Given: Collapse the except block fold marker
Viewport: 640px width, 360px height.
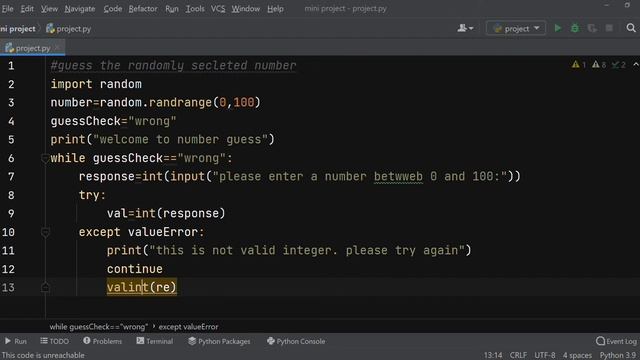Looking at the screenshot, I should (x=45, y=232).
